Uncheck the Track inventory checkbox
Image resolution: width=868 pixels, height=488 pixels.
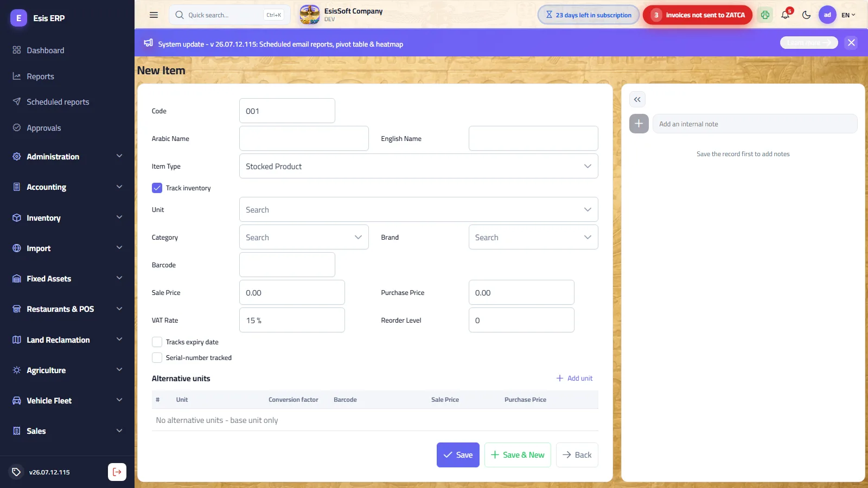(157, 188)
